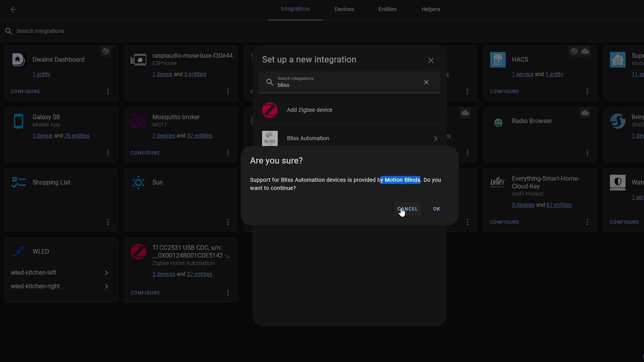Open Bliss Automation via its chevron arrow
This screenshot has height=362, width=644.
point(435,139)
